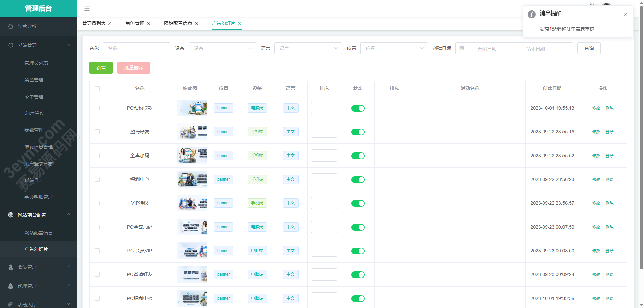Viewport: 644px width, 308px height.
Task: Expand the 代理管理 sidebar menu
Action: (39, 286)
